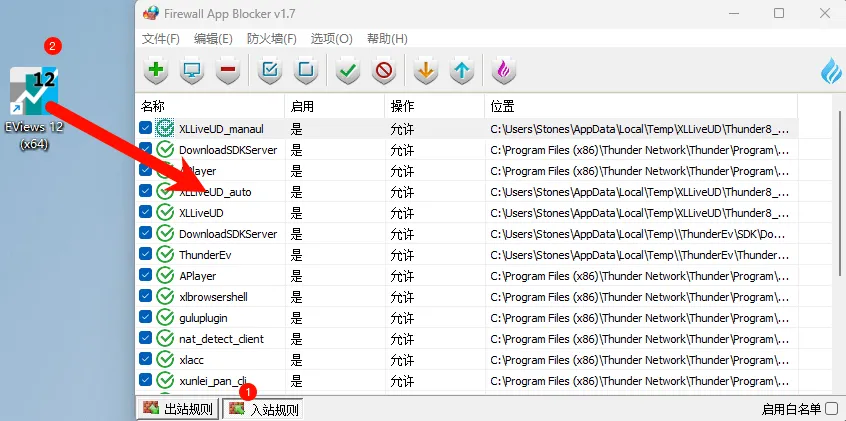Screen dimensions: 846x421
Task: Click the blue Move up arrow icon
Action: tap(462, 70)
